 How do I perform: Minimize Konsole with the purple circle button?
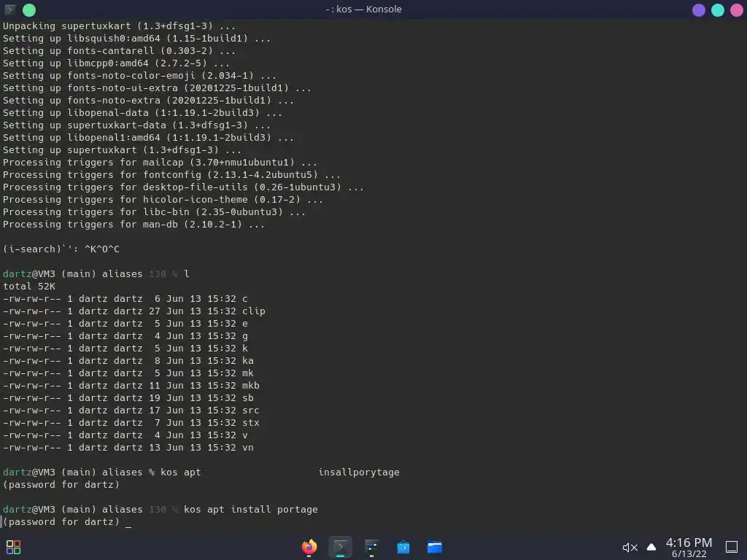698,10
